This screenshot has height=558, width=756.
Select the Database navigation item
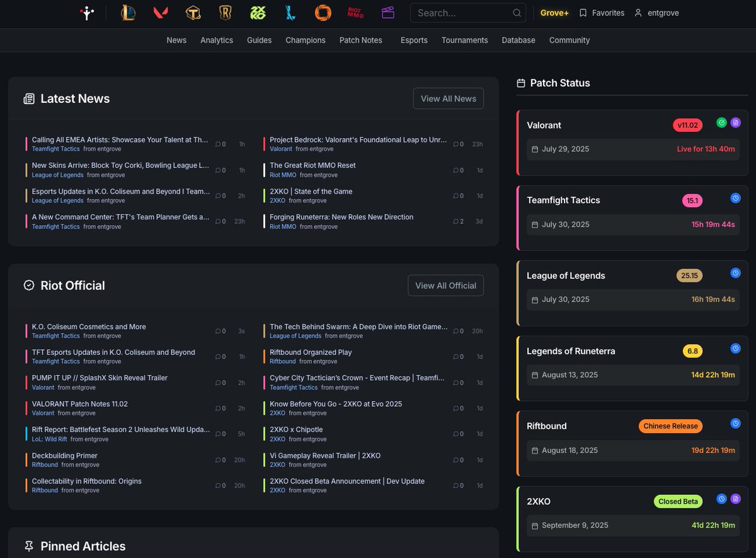click(x=518, y=40)
